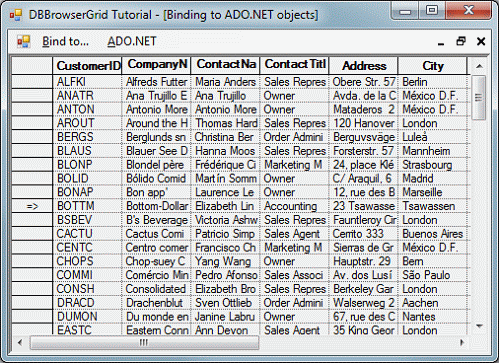Open the Bind to... menu
The image size is (499, 363).
point(66,41)
